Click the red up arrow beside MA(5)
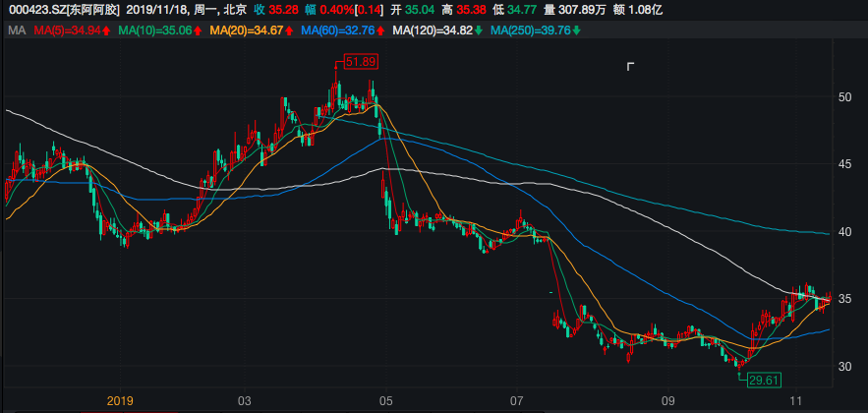 [x=105, y=31]
